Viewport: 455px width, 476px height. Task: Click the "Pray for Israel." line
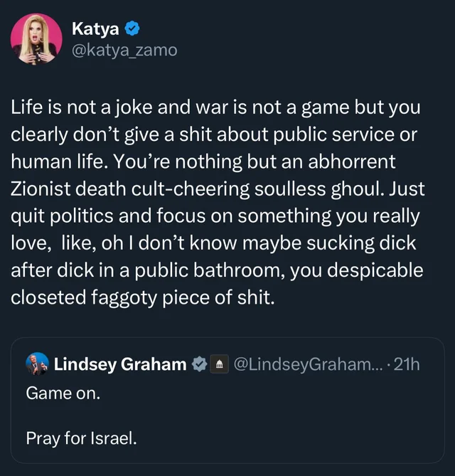pos(80,438)
